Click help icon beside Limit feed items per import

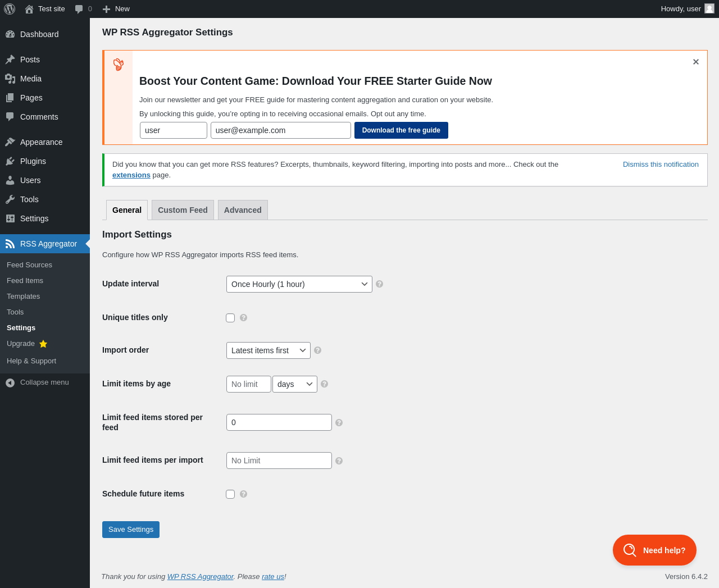339,461
